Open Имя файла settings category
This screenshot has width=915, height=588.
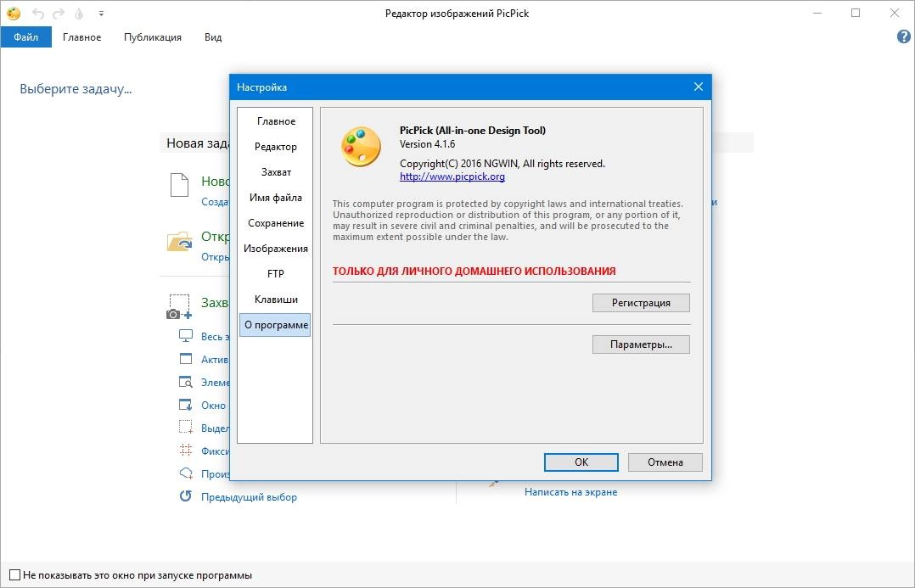275,198
